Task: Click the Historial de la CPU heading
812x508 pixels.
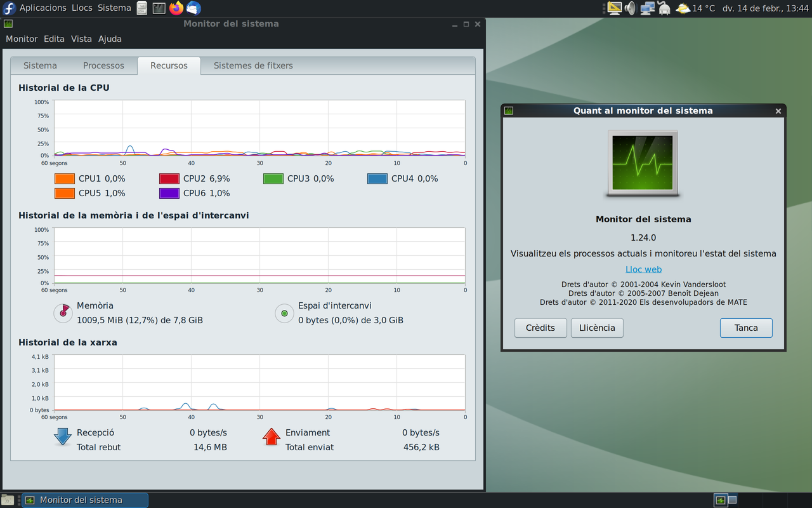Action: click(64, 88)
